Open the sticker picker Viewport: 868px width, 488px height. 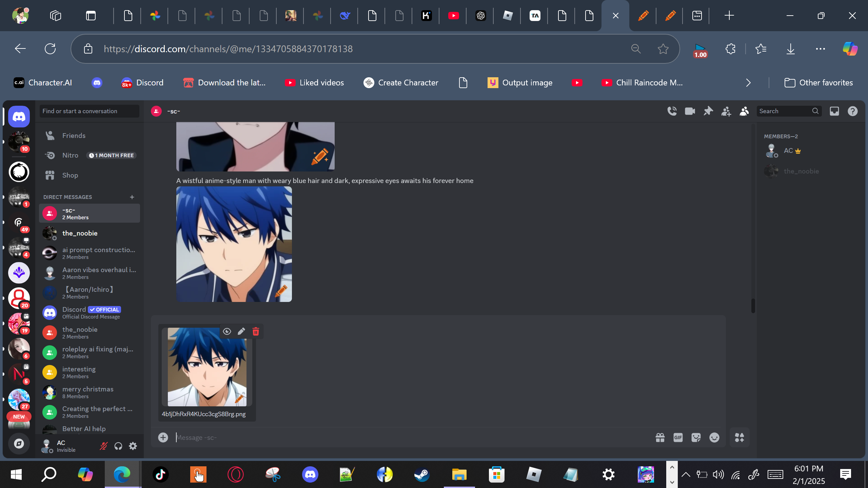point(696,438)
